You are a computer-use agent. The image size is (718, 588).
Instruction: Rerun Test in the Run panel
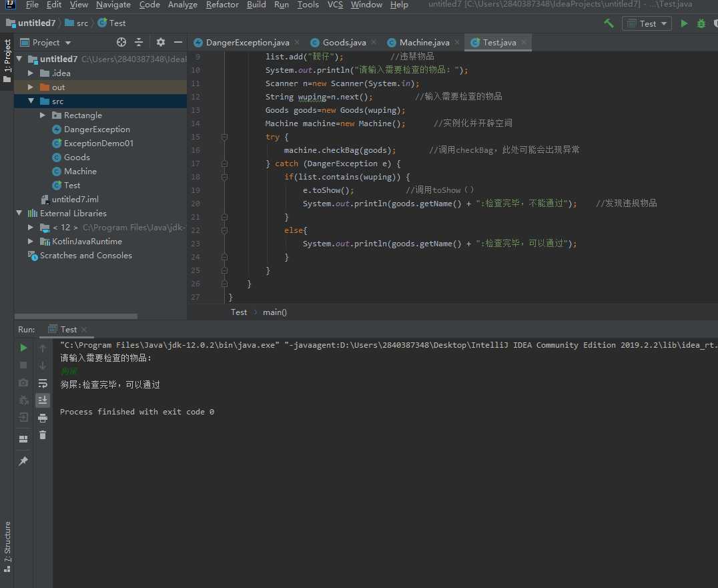click(23, 348)
